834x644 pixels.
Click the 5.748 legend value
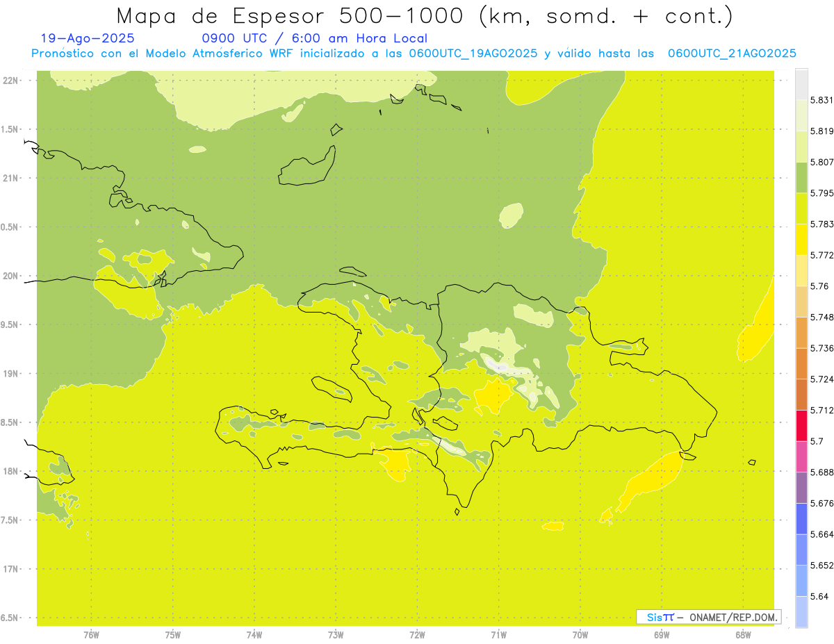[x=822, y=317]
